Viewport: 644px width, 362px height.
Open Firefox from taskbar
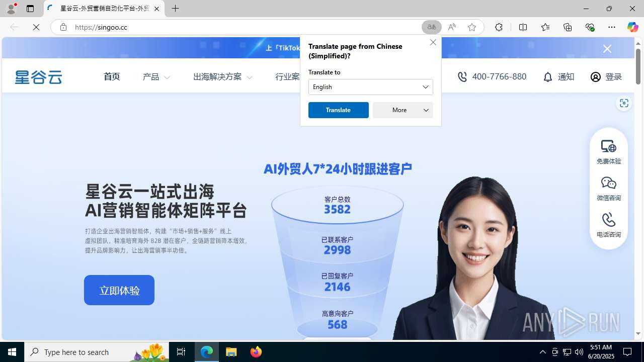point(256,352)
